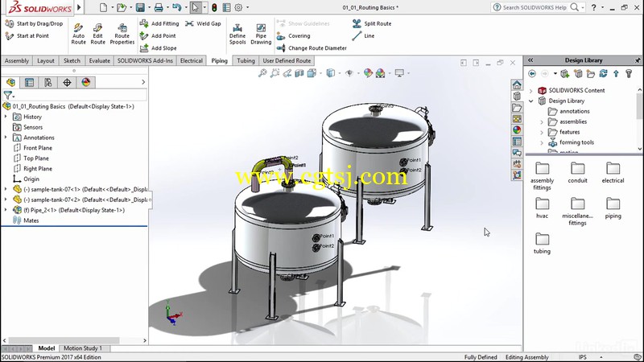Open Define Spools
This screenshot has width=644, height=362.
(x=237, y=34)
